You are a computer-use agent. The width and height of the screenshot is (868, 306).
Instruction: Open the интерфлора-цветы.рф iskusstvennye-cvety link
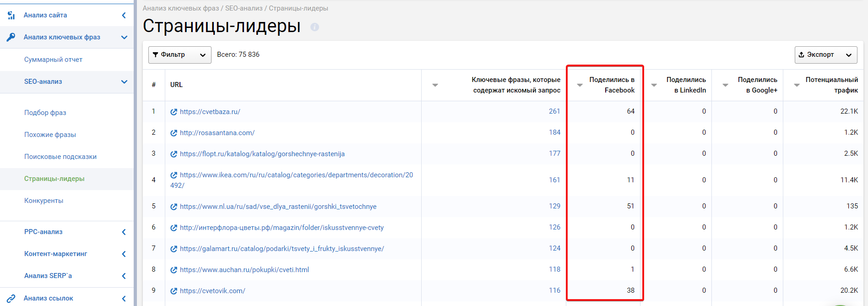coord(282,228)
